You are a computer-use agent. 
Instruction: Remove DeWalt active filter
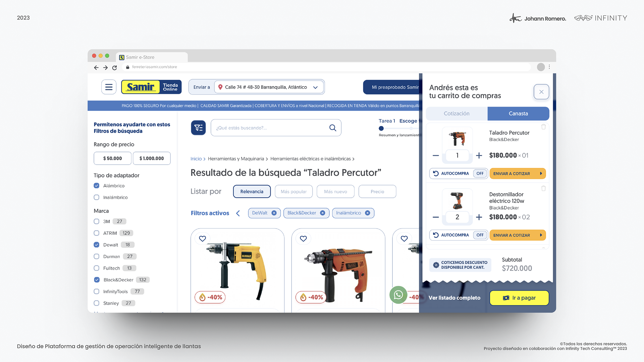(x=274, y=213)
